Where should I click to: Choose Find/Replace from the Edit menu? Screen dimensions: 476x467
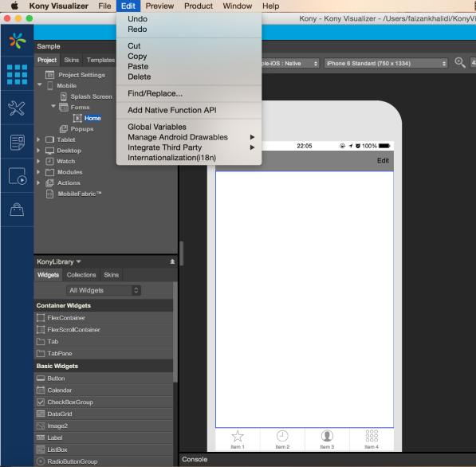pos(189,93)
